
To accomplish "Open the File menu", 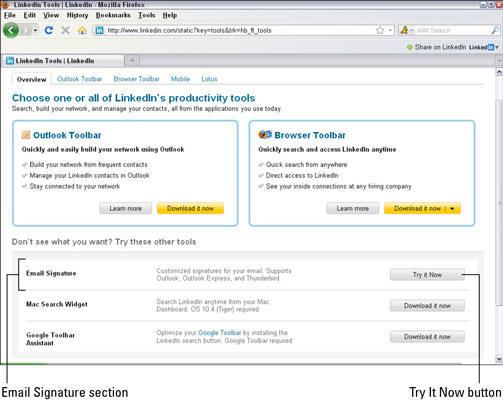I will (x=10, y=15).
